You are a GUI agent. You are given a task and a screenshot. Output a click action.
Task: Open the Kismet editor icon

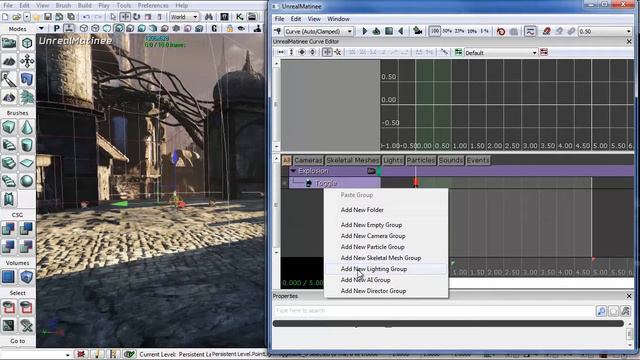point(240,17)
